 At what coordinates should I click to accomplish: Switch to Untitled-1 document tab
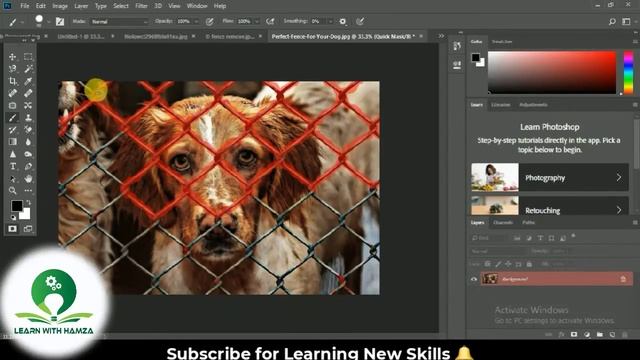coord(81,36)
